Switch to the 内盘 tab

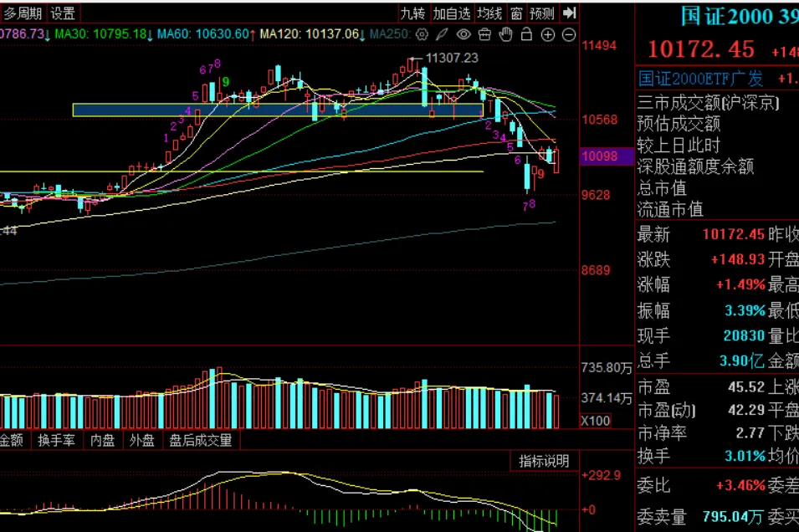102,440
